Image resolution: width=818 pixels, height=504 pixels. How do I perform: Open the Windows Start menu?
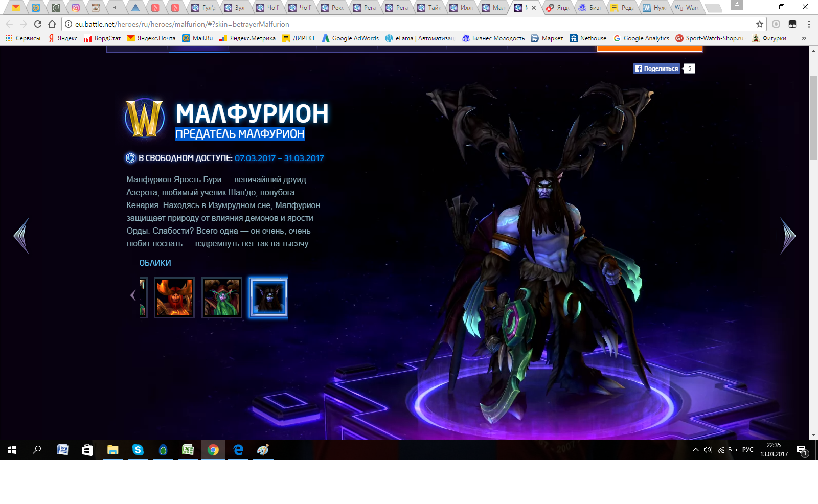[x=12, y=450]
